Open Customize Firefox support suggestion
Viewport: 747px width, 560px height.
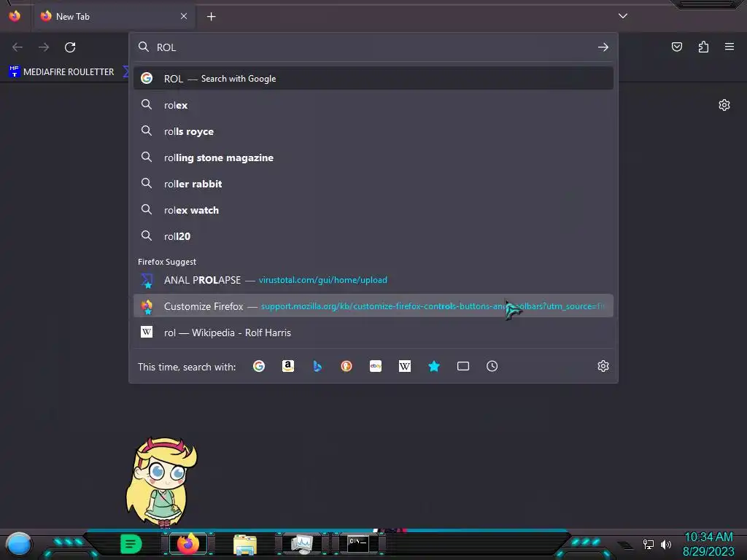point(373,306)
